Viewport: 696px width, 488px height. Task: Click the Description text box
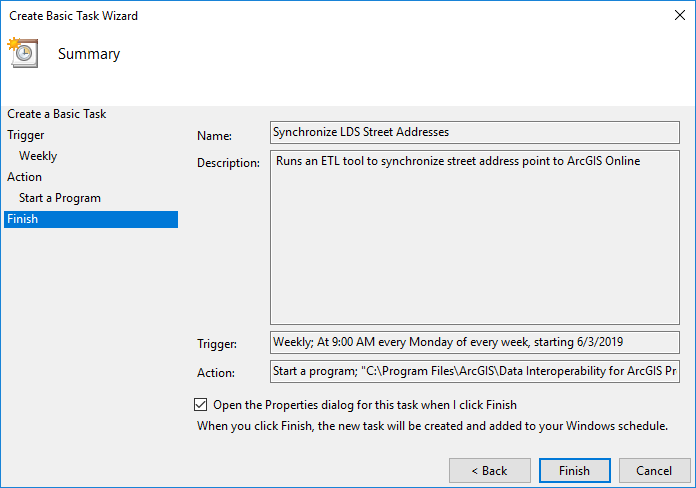coord(475,238)
